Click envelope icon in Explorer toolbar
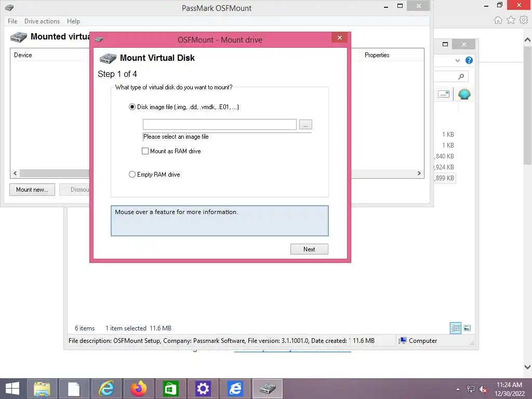Viewport: 532px width, 399px height. (444, 94)
